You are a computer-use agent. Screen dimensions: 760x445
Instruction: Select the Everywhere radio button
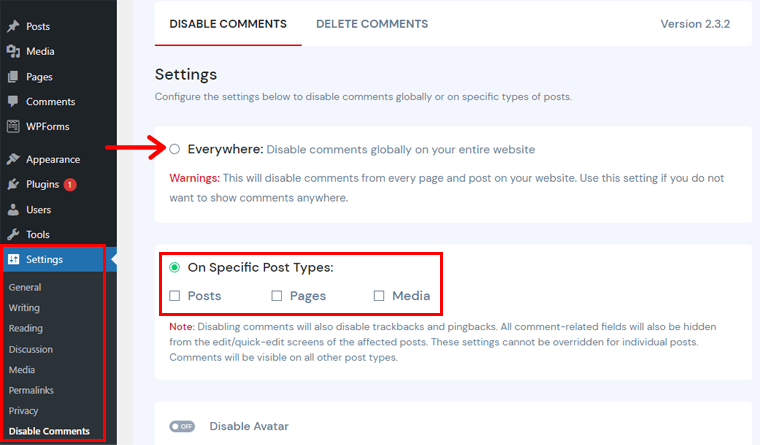(x=175, y=149)
